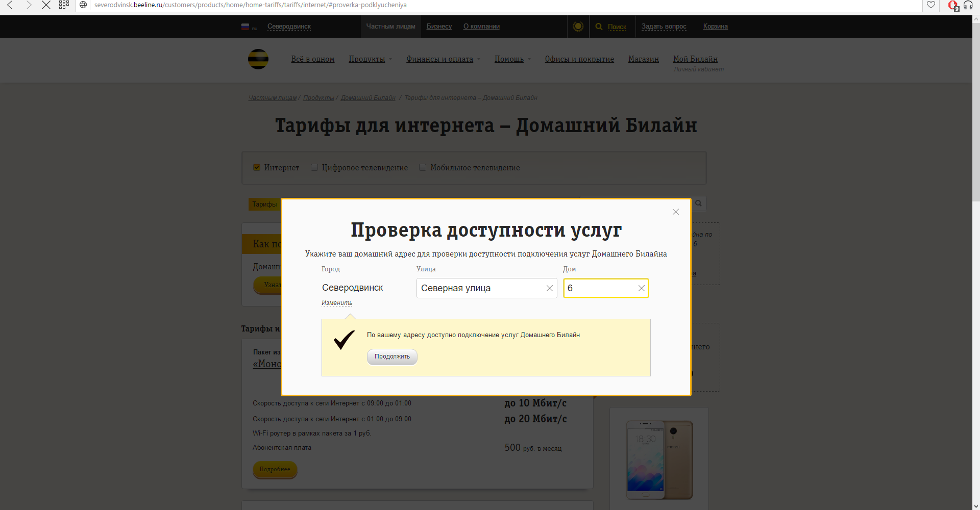Image resolution: width=980 pixels, height=510 pixels.
Task: Click the Beeline striped ball logo
Action: coord(258,59)
